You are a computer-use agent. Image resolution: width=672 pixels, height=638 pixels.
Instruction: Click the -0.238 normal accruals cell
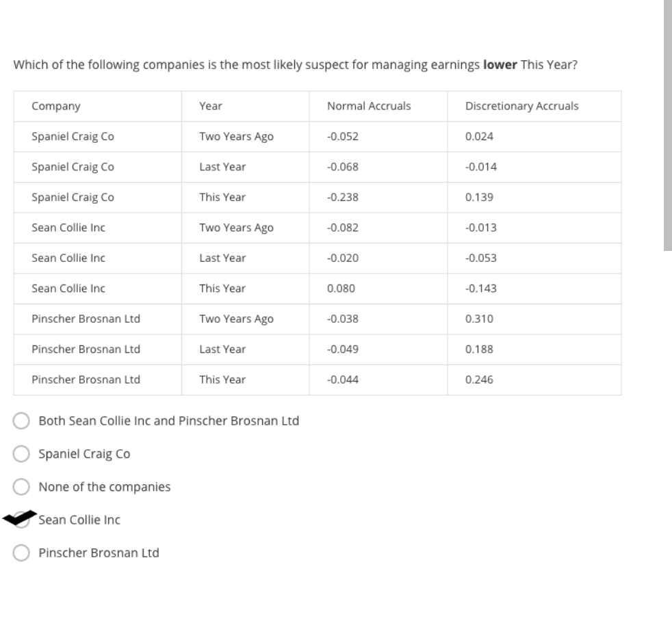coord(343,197)
